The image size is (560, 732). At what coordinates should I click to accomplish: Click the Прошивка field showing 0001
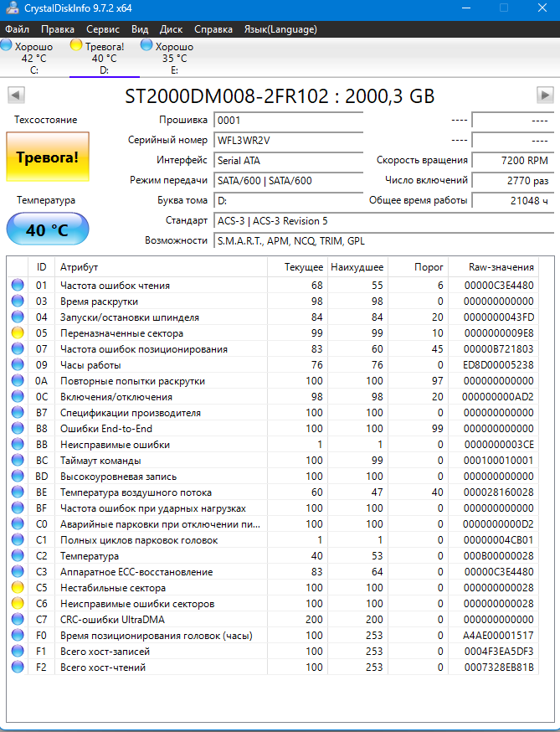(289, 120)
